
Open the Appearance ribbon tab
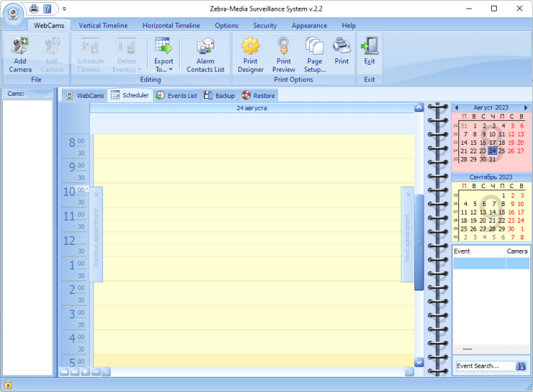click(x=309, y=26)
